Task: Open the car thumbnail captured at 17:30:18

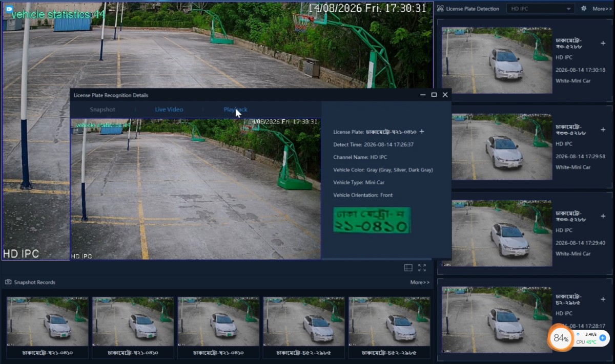Action: coord(497,60)
